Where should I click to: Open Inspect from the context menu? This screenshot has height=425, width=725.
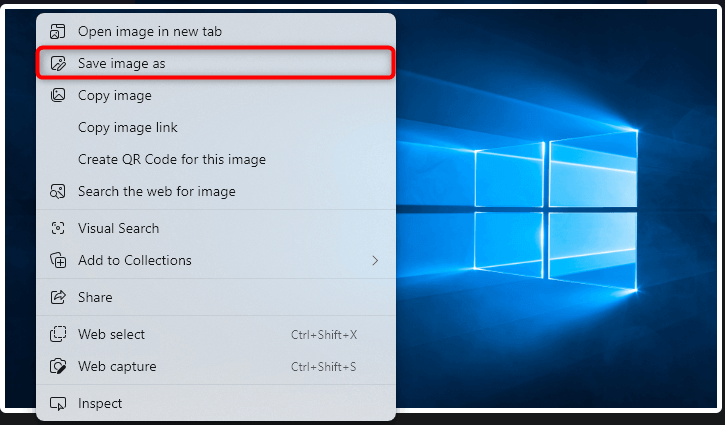[216, 403]
